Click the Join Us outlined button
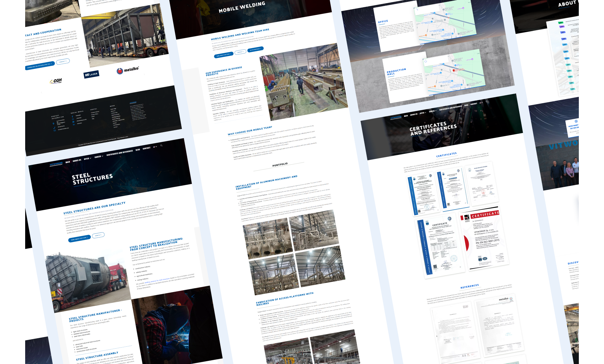The width and height of the screenshot is (604, 364). click(x=98, y=235)
